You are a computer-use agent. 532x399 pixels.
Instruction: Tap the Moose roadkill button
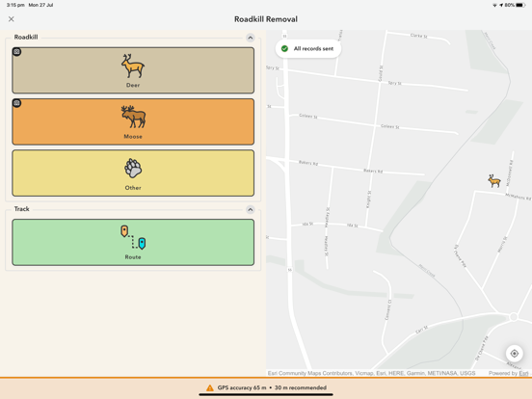pyautogui.click(x=133, y=121)
